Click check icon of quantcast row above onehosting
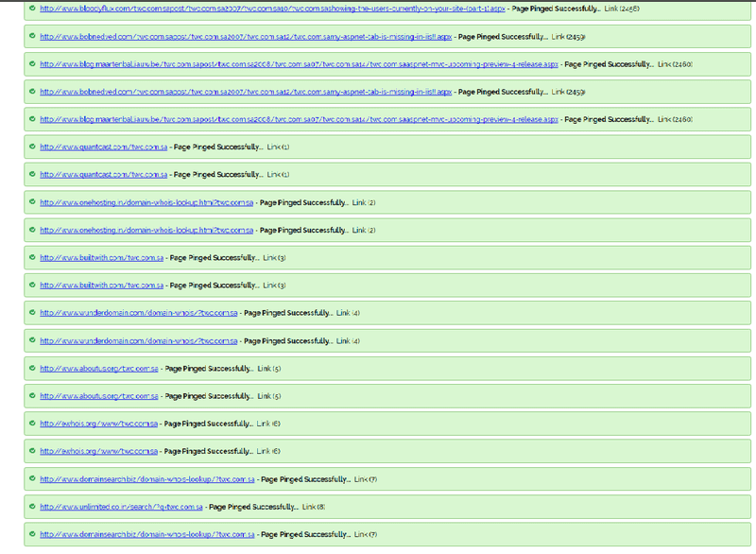This screenshot has width=756, height=554. pos(32,174)
